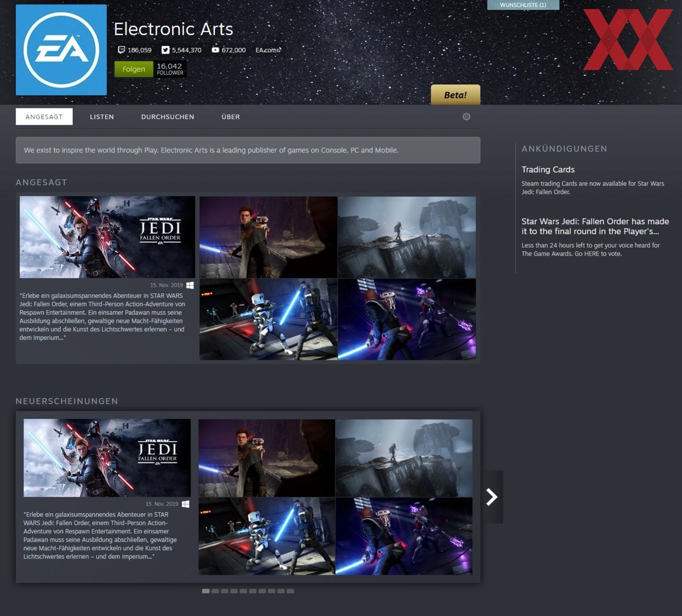Click the green Folgen button
Viewport: 682px width, 616px height.
tap(134, 69)
